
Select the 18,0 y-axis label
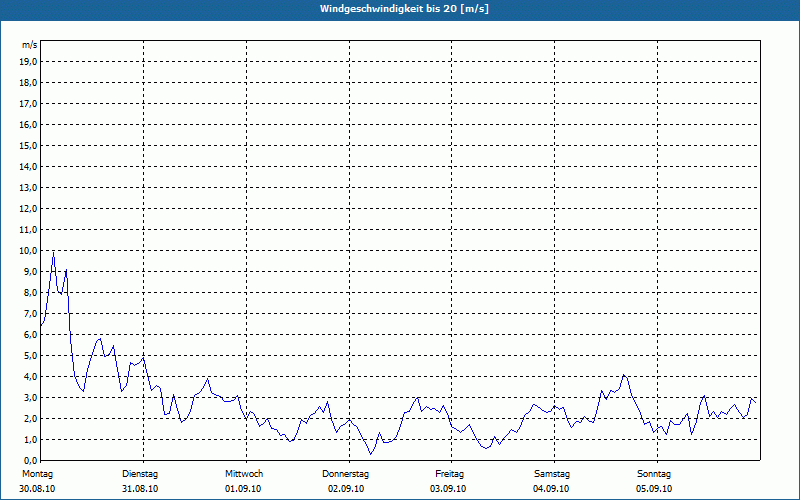[28, 83]
